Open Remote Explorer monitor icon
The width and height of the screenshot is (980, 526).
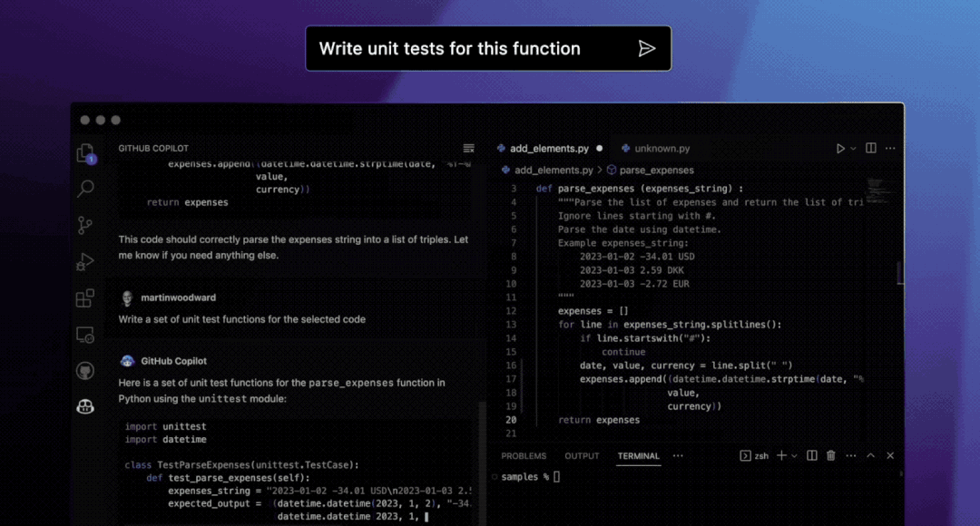point(85,335)
